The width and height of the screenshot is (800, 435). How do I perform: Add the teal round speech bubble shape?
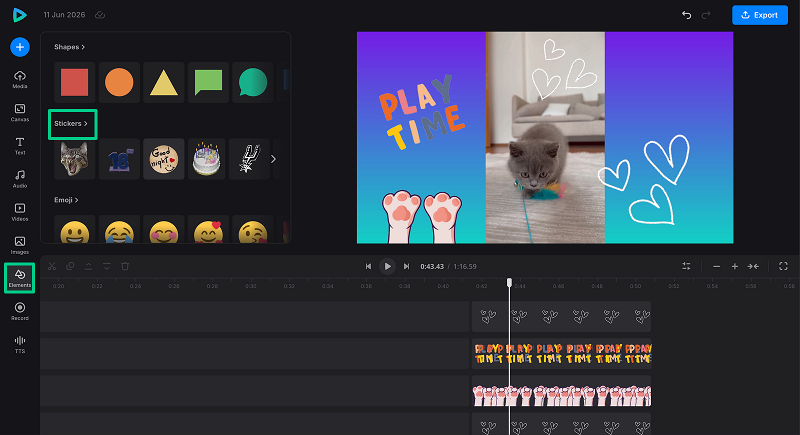(x=253, y=83)
